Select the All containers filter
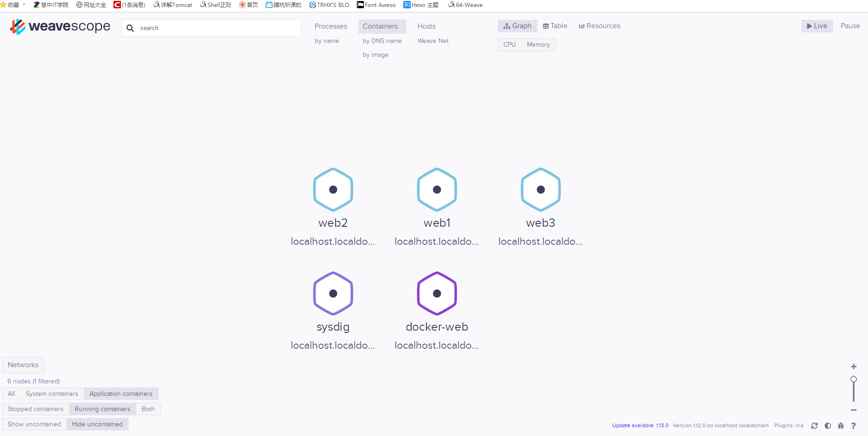The width and height of the screenshot is (868, 436). pyautogui.click(x=11, y=394)
